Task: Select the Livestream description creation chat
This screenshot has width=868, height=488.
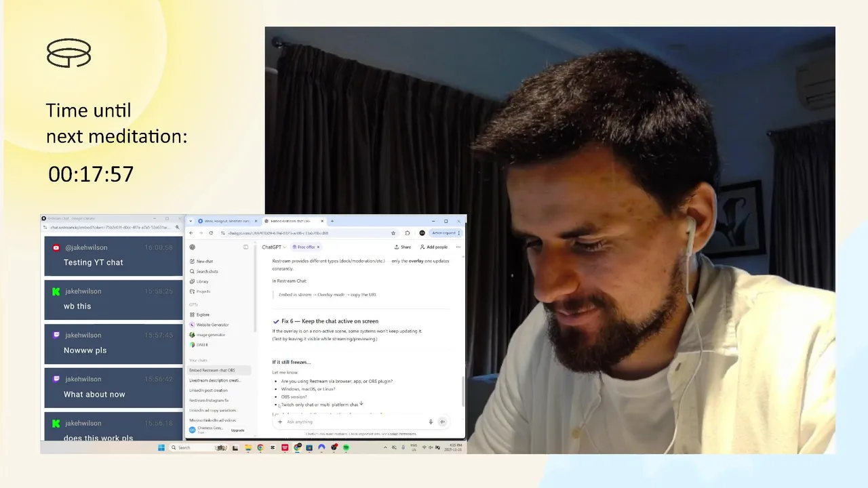Action: pos(219,380)
